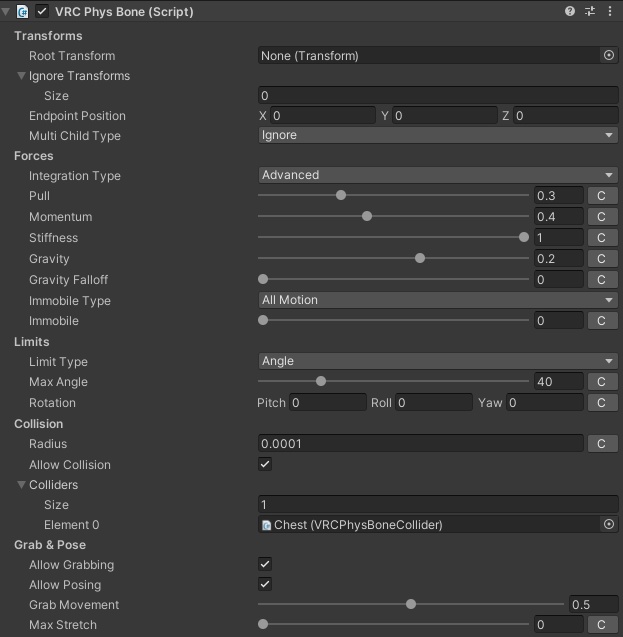
Task: Collapse the Ignore Transforms foldout
Action: tap(22, 76)
